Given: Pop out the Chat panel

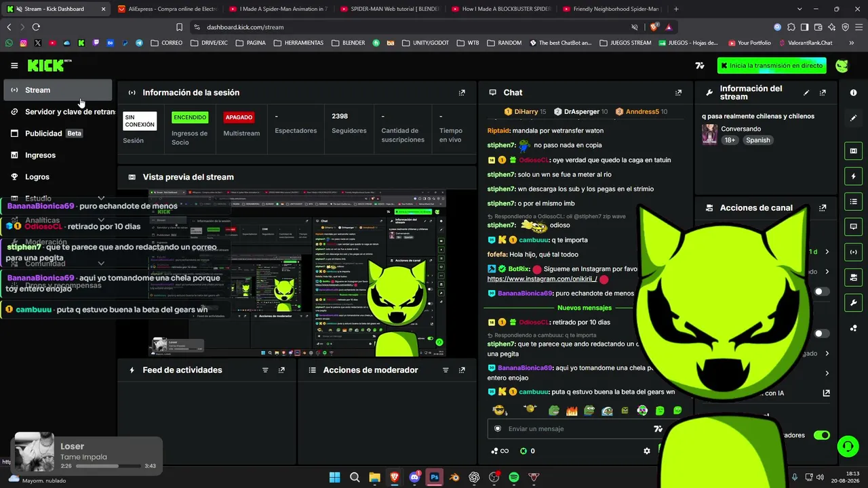Looking at the screenshot, I should coord(678,93).
